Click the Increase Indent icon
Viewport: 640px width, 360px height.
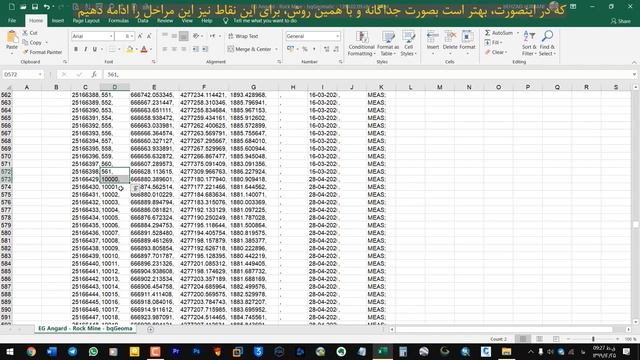[x=205, y=49]
